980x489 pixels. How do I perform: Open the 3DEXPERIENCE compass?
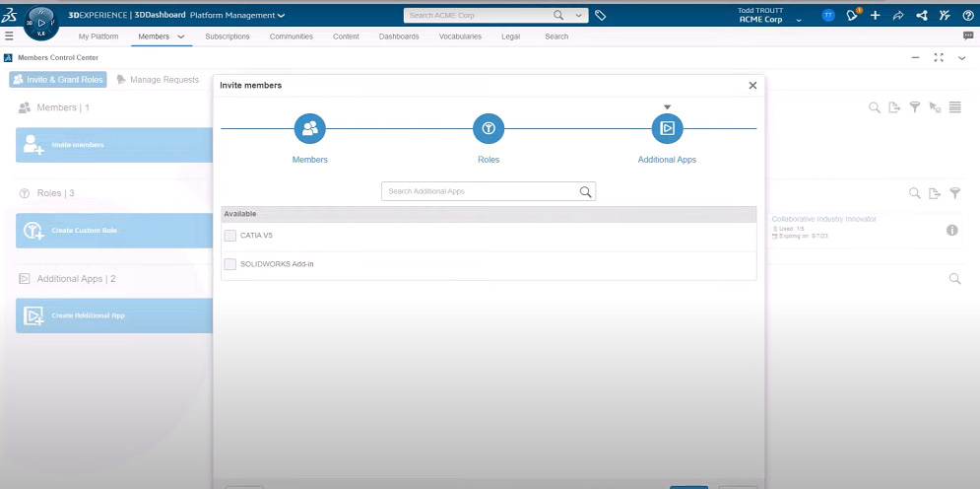(x=42, y=23)
